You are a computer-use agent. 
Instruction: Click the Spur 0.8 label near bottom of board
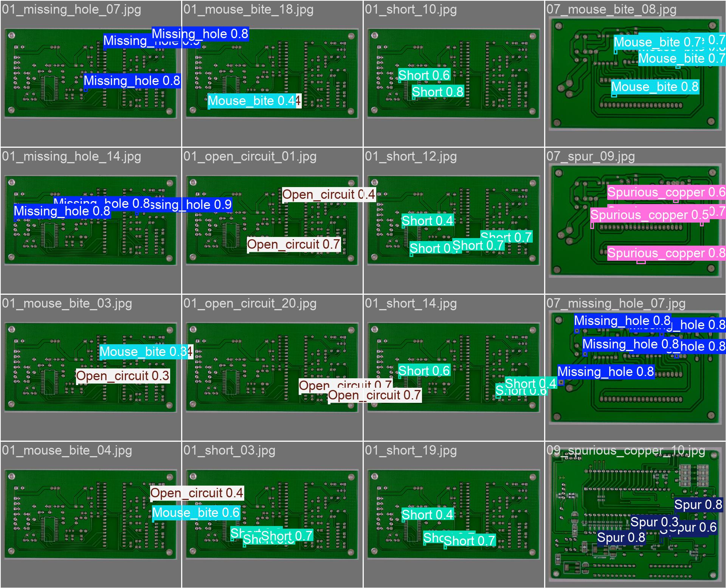pyautogui.click(x=621, y=537)
